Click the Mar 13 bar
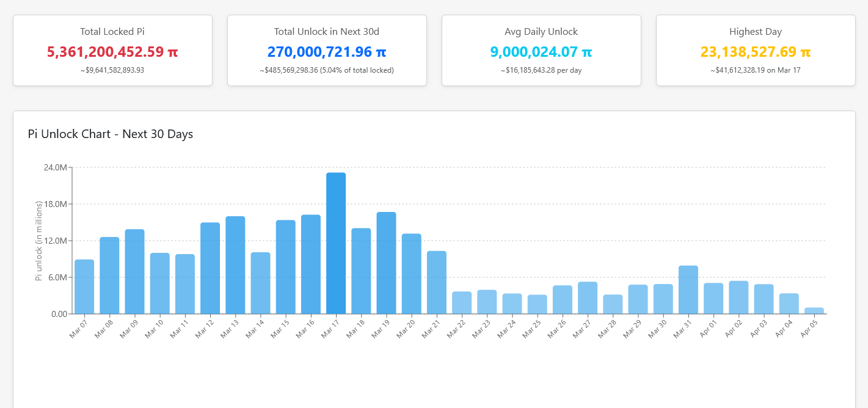The image size is (868, 408). coord(235,265)
